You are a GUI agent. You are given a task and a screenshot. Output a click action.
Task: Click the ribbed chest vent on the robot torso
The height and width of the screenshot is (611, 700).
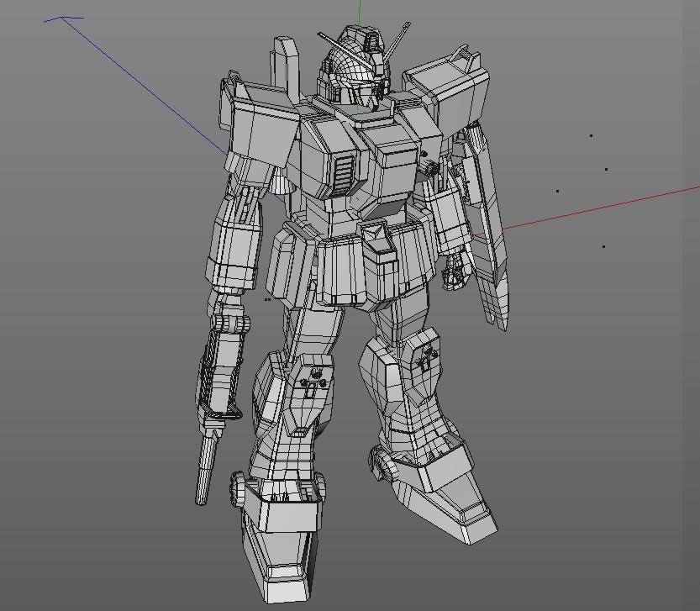click(x=345, y=174)
